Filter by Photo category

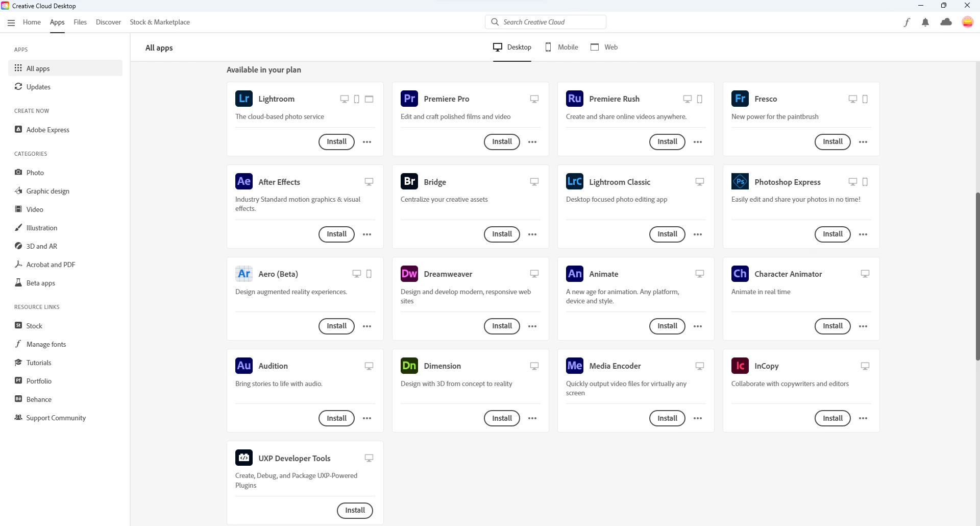click(x=65, y=173)
